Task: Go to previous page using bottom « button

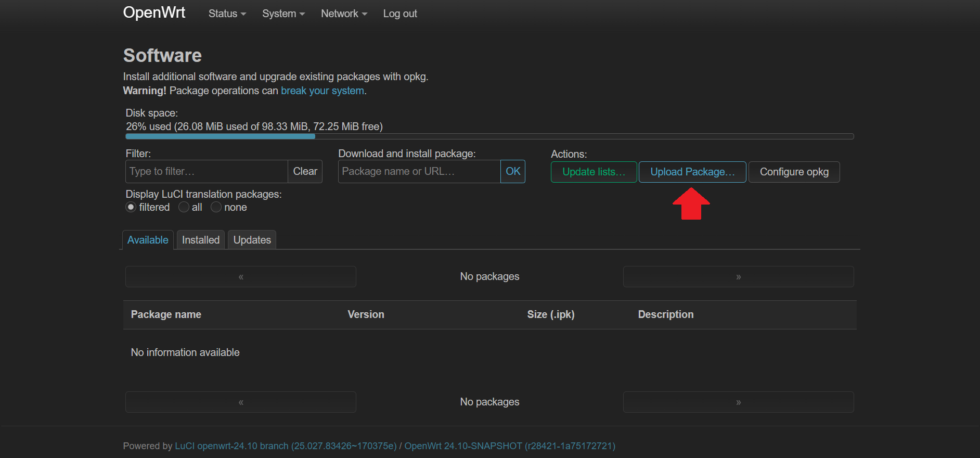Action: pyautogui.click(x=241, y=402)
